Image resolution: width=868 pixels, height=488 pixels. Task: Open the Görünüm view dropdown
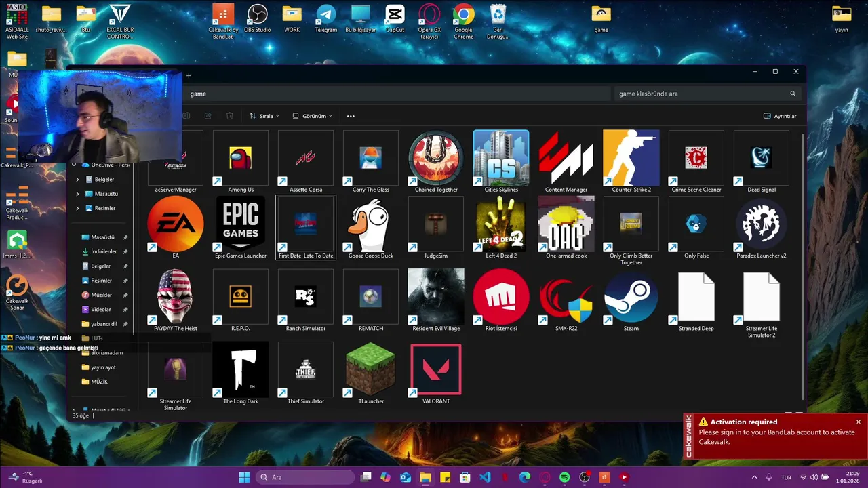click(x=313, y=116)
